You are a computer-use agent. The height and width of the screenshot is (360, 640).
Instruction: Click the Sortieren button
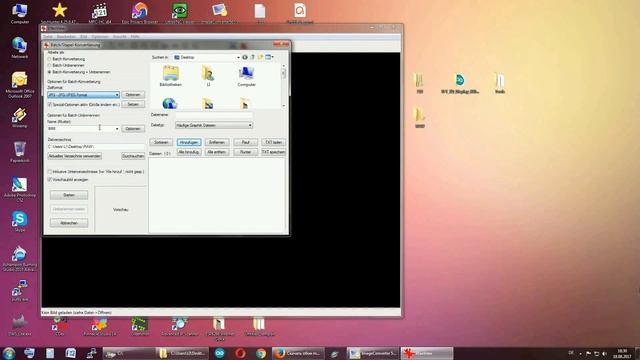click(x=161, y=142)
